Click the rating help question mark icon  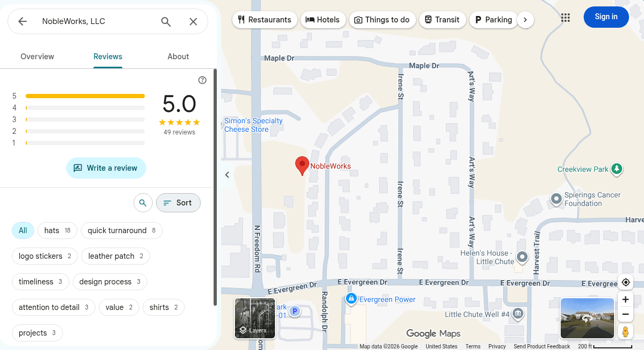(x=202, y=80)
